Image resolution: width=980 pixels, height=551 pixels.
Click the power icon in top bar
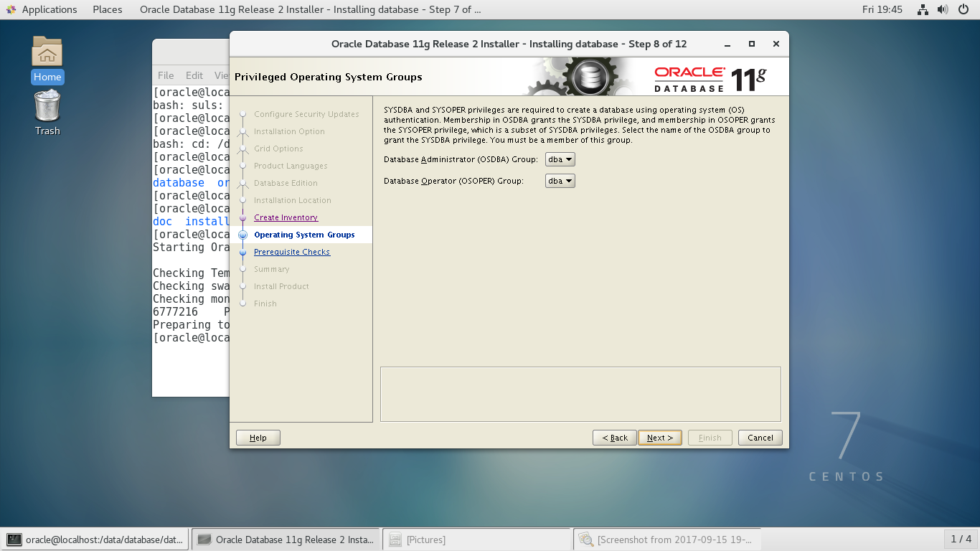[963, 9]
